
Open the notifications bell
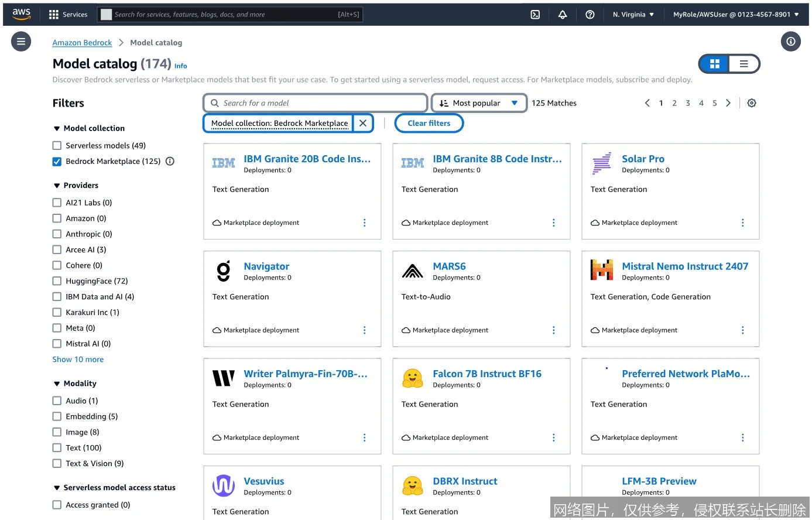(x=563, y=15)
